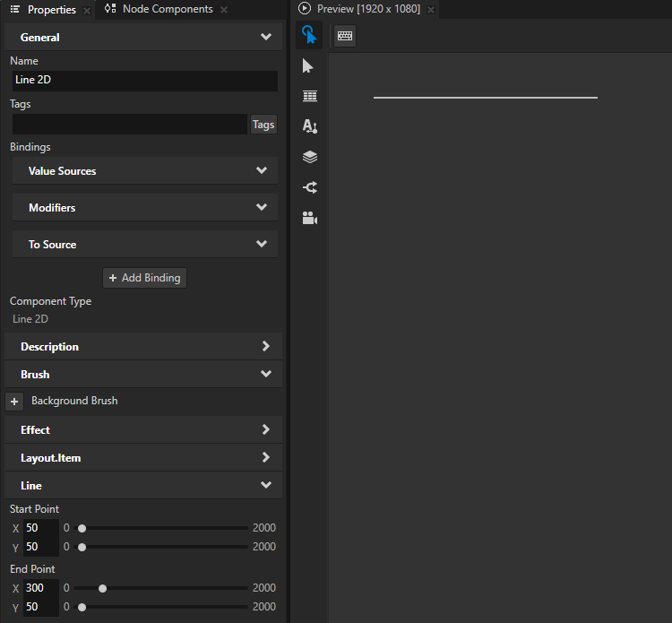Expand the Layout.Item section
Screen dimensions: 672x623
tap(265, 458)
